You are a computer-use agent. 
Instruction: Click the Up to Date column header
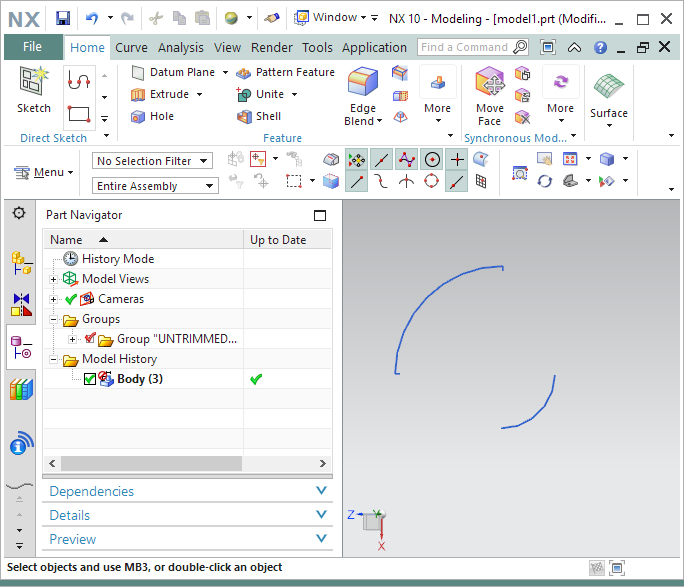[278, 240]
